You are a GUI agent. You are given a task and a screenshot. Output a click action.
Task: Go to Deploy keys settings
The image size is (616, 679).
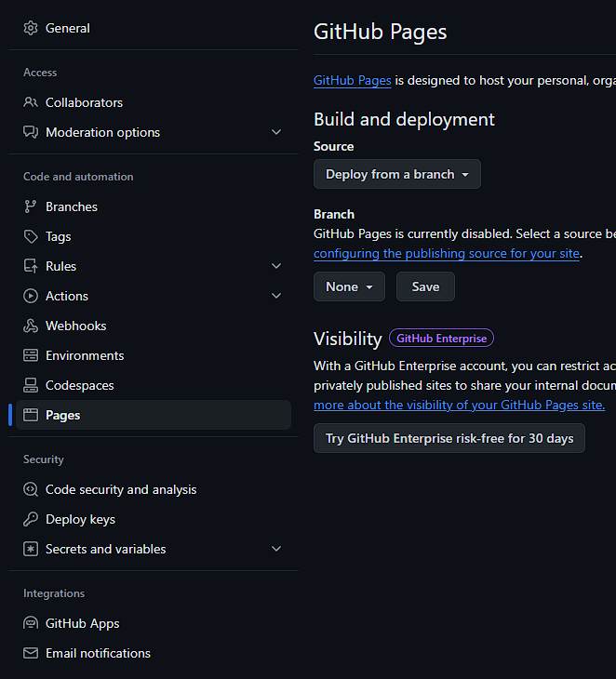point(154,519)
